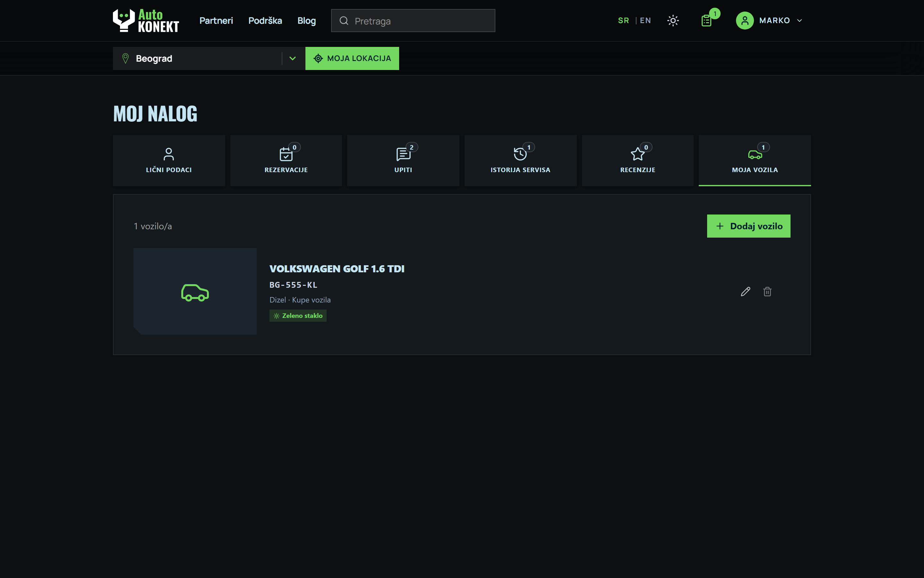Click the location pin icon
Screen dimensions: 924x578
click(125, 58)
